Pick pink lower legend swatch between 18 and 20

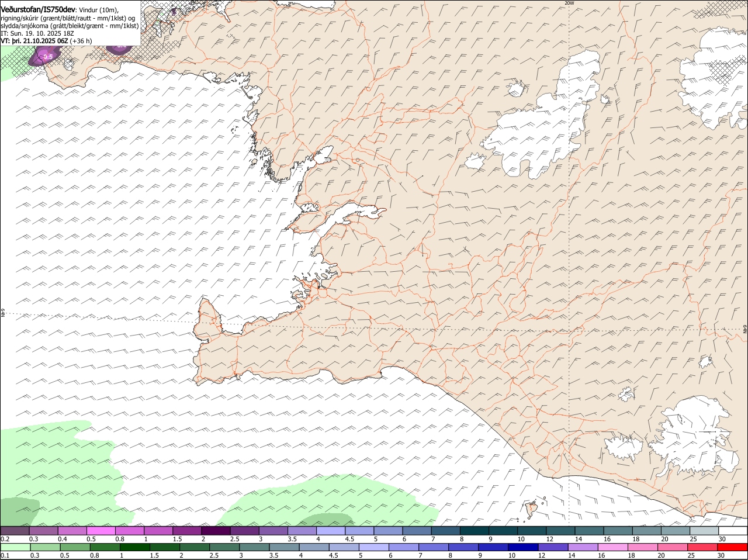(x=643, y=547)
